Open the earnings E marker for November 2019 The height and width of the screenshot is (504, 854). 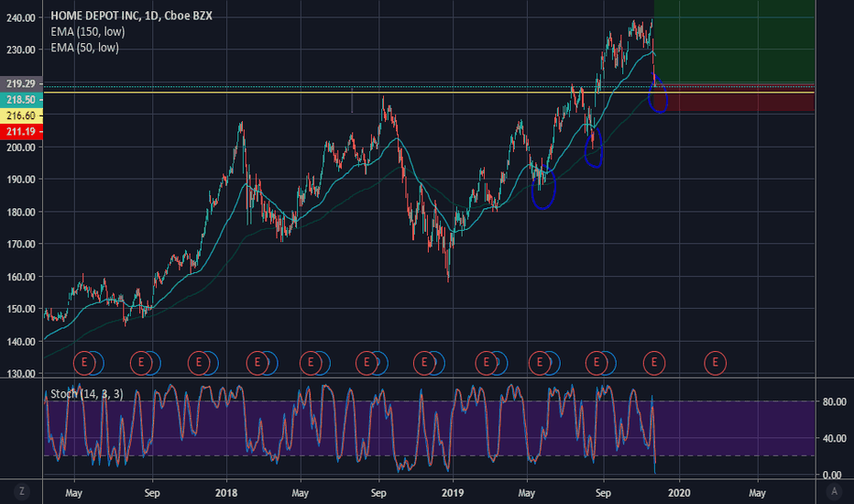(654, 362)
